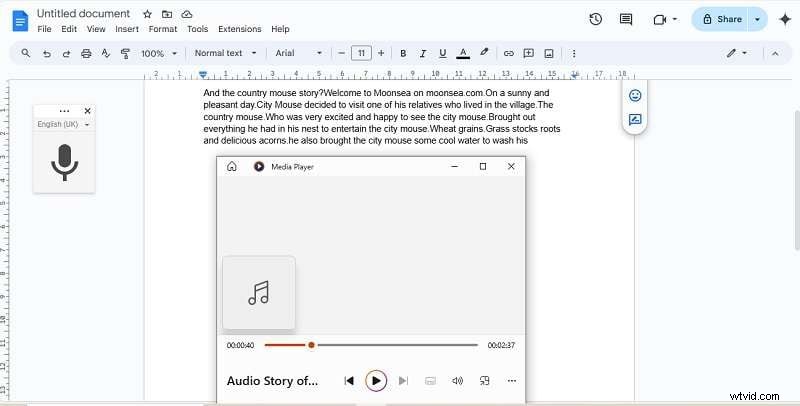Image resolution: width=800 pixels, height=406 pixels.
Task: Open the View menu
Action: click(96, 29)
